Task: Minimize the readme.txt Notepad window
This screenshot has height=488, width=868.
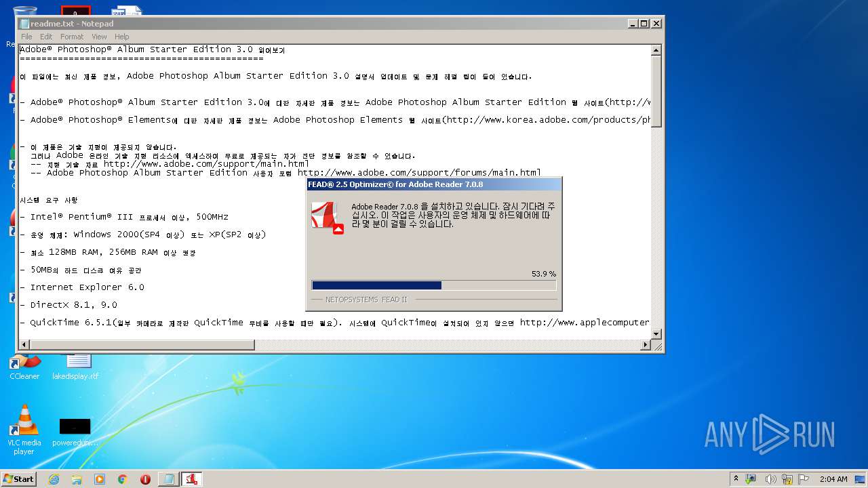Action: 633,24
